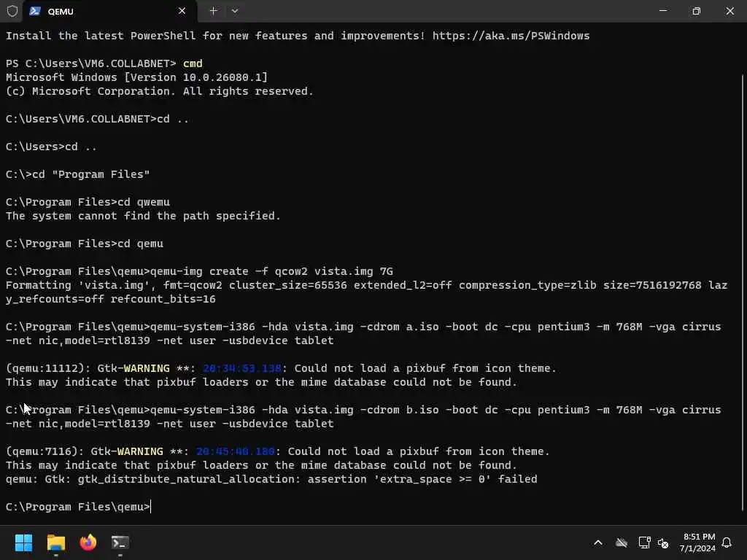This screenshot has width=747, height=560.
Task: Click the command containing '-cdrom a.iso'
Action: pos(363,334)
